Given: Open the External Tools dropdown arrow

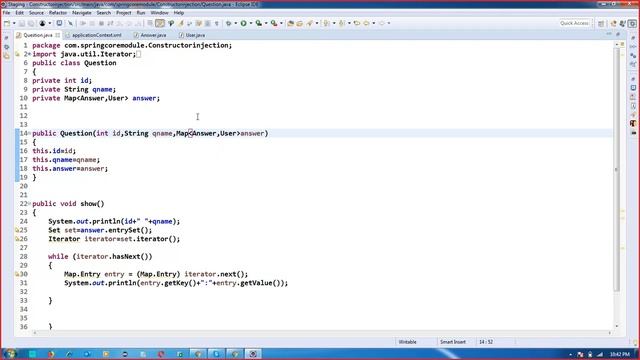Looking at the screenshot, I should click(x=281, y=23).
